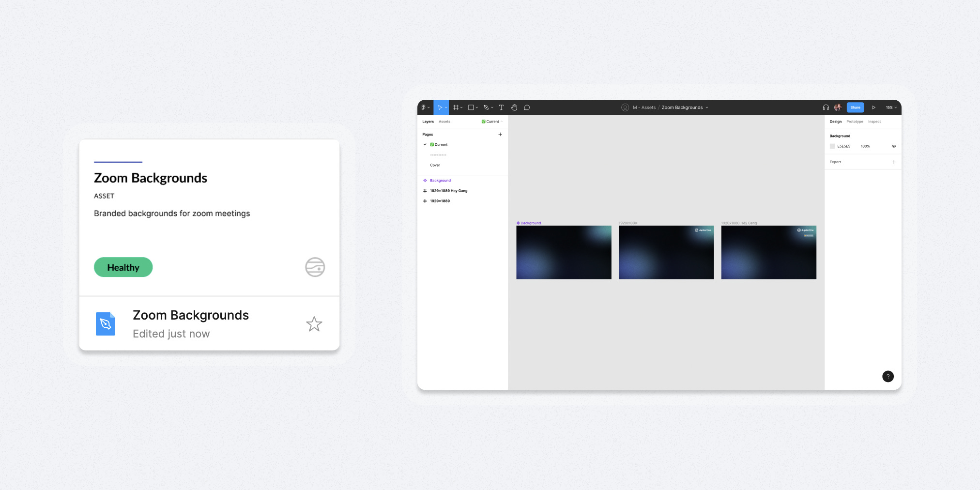Screen dimensions: 980x490
Task: Toggle visibility of the E5E5E5 background fill
Action: tap(893, 146)
